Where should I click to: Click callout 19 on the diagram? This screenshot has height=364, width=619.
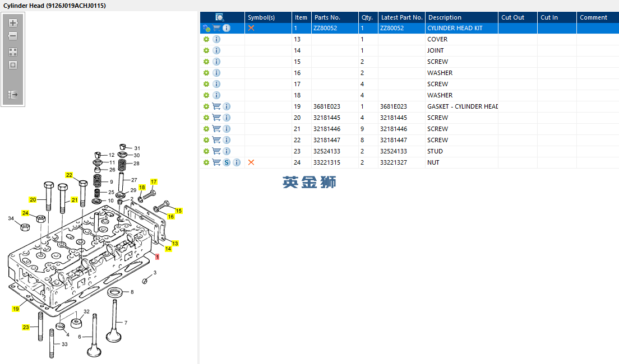pos(16,309)
